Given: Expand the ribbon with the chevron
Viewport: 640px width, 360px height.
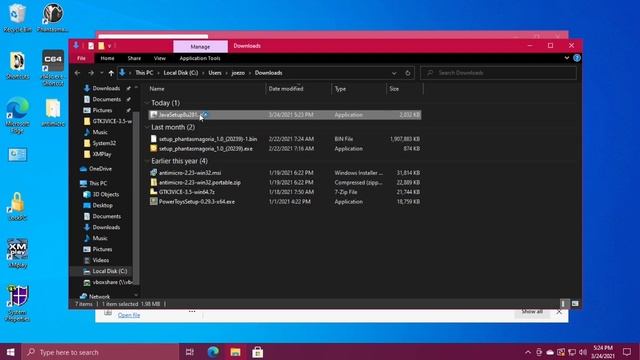Looking at the screenshot, I should click(x=567, y=58).
